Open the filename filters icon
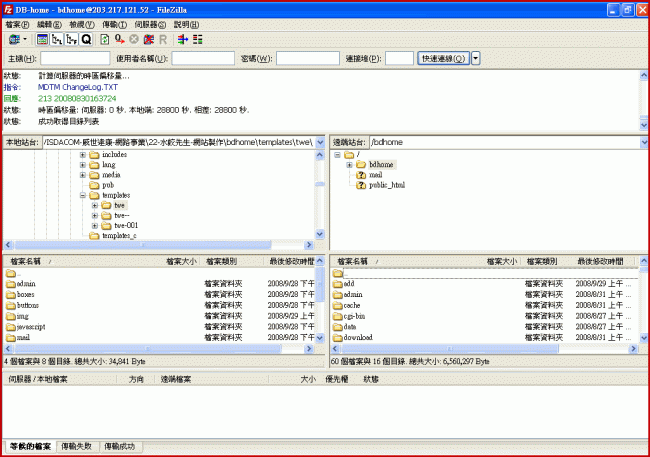This screenshot has height=457, width=650. click(x=181, y=39)
